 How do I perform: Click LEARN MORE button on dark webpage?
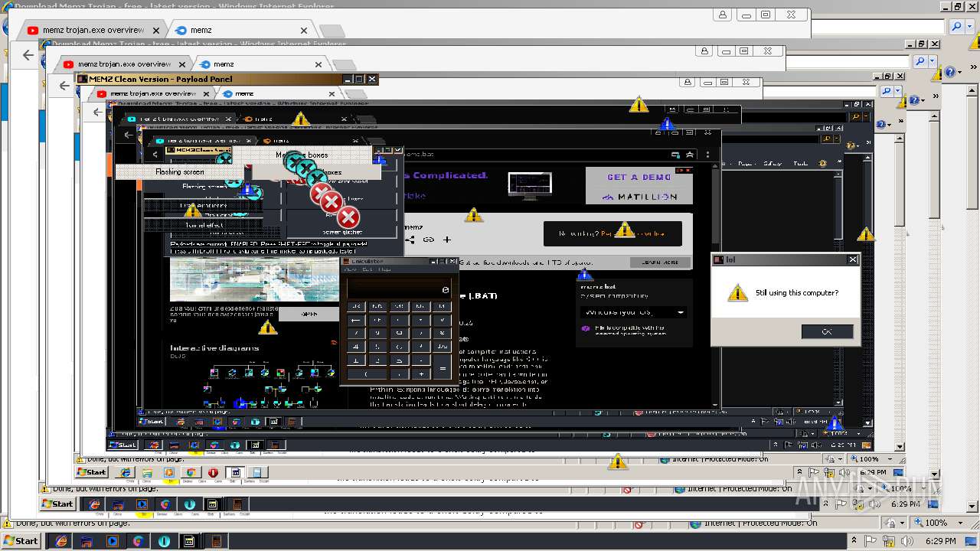pyautogui.click(x=659, y=262)
